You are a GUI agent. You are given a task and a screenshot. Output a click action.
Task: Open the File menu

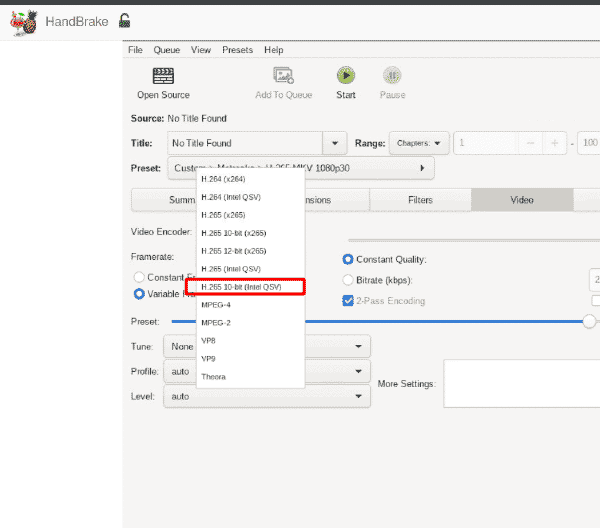[x=135, y=50]
